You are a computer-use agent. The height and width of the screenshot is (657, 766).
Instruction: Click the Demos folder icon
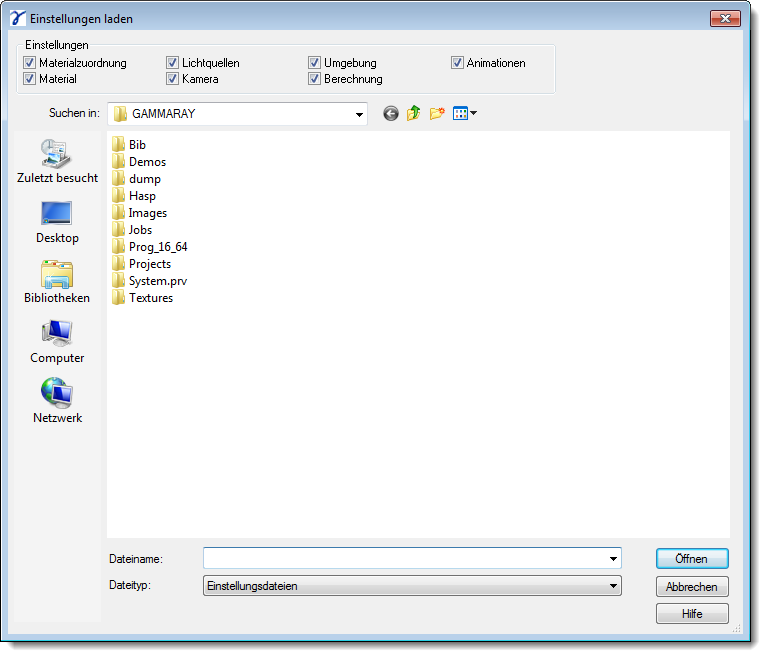pyautogui.click(x=118, y=162)
